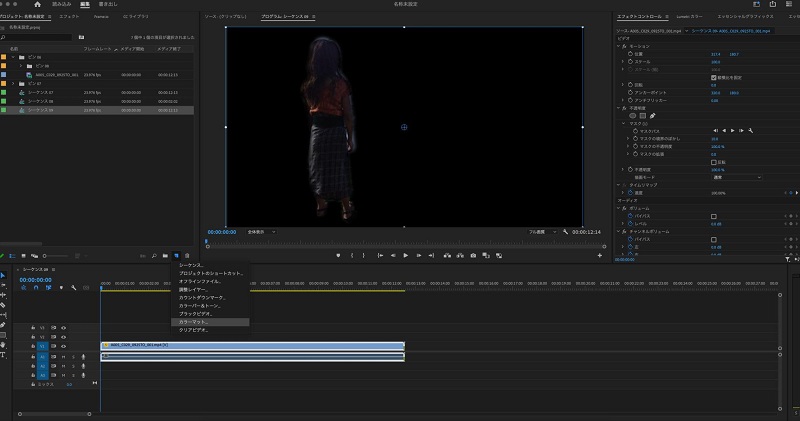Create an ellipse mask under Opacity
This screenshot has height=421, width=800.
tap(633, 116)
